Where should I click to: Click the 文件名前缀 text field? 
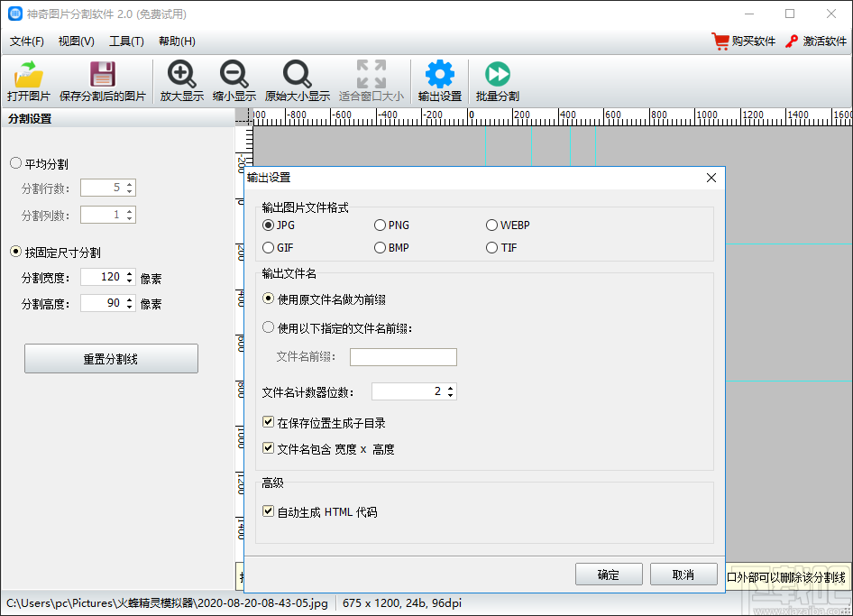pyautogui.click(x=403, y=357)
